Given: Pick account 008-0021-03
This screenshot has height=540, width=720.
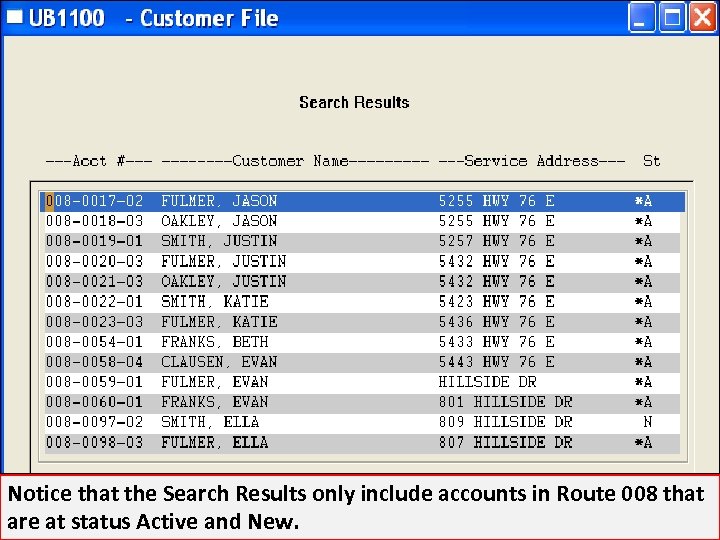Looking at the screenshot, I should pyautogui.click(x=94, y=281).
